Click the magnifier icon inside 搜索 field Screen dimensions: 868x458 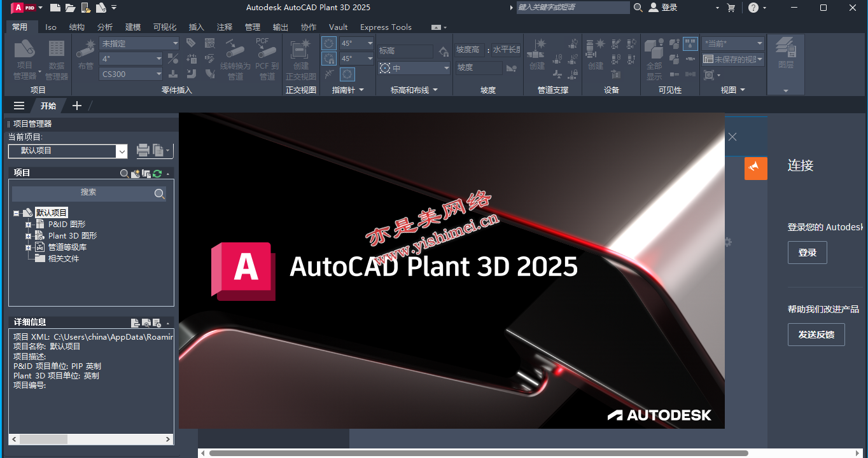(160, 194)
